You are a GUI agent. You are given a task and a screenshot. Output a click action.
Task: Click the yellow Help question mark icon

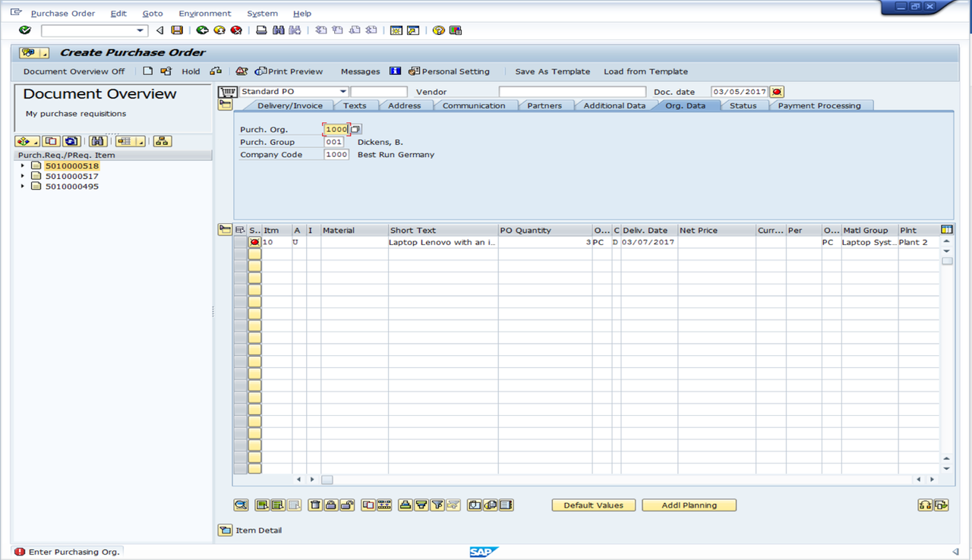(x=438, y=30)
